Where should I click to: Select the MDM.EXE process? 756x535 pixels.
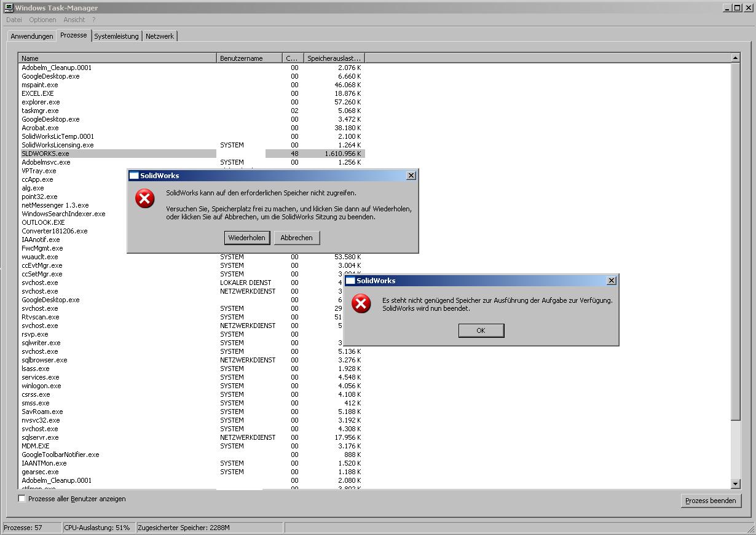click(36, 446)
